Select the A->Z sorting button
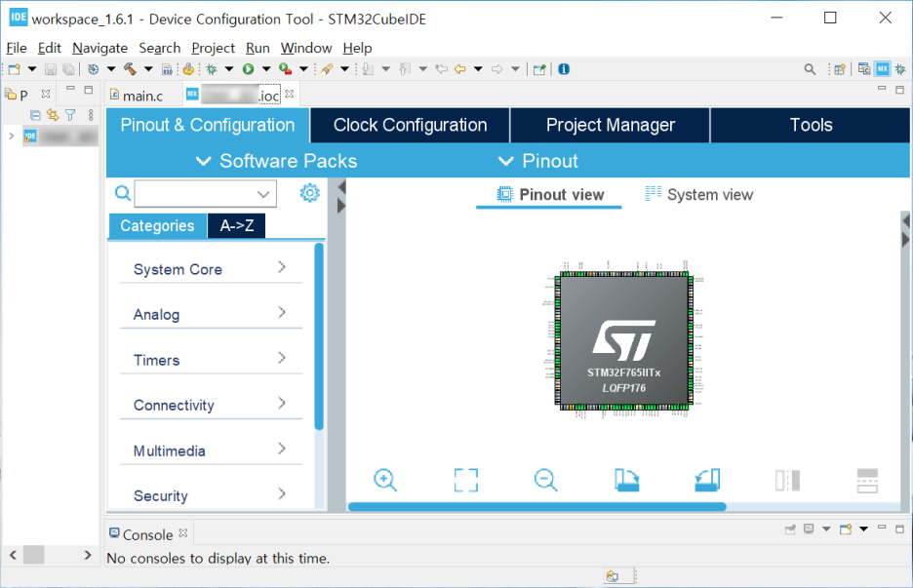The image size is (913, 588). pos(236,226)
